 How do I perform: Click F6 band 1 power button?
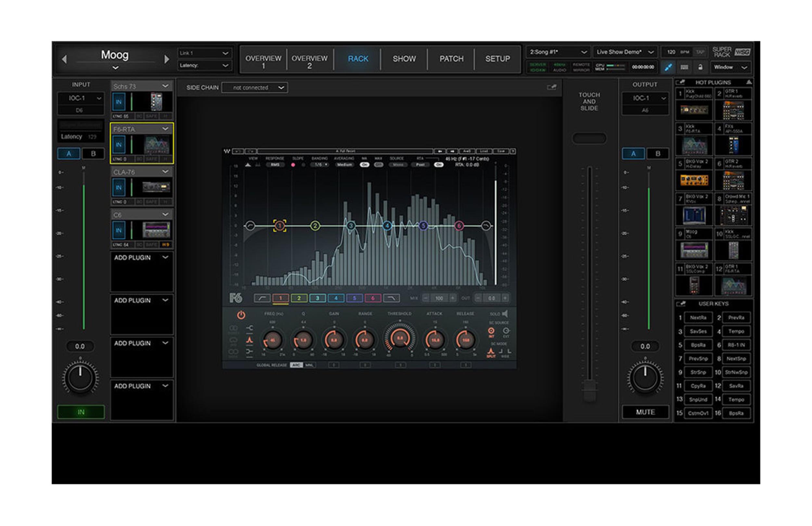coord(241,315)
